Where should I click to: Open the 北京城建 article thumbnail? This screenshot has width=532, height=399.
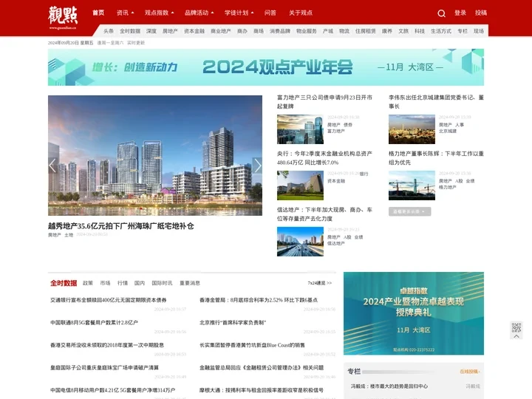pos(412,129)
